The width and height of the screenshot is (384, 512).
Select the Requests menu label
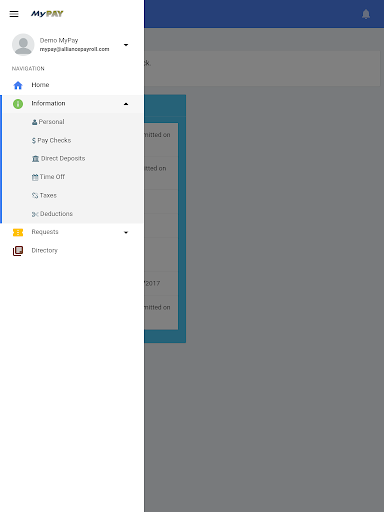pyautogui.click(x=45, y=232)
